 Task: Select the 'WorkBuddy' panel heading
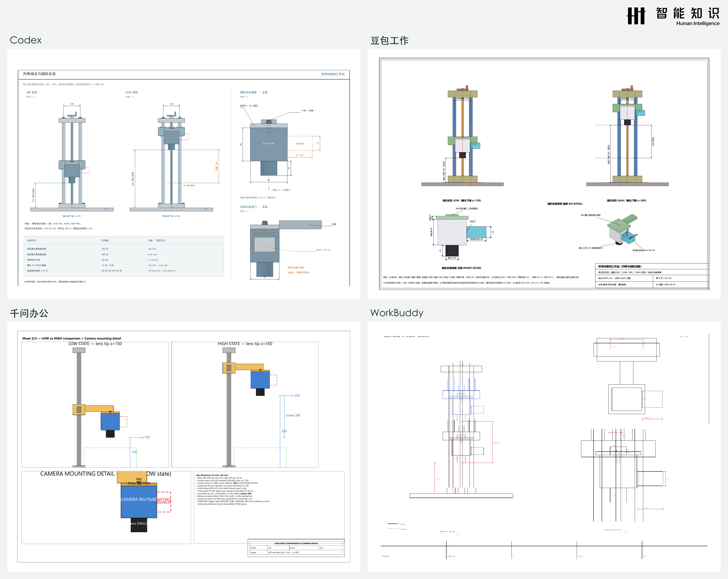(397, 313)
